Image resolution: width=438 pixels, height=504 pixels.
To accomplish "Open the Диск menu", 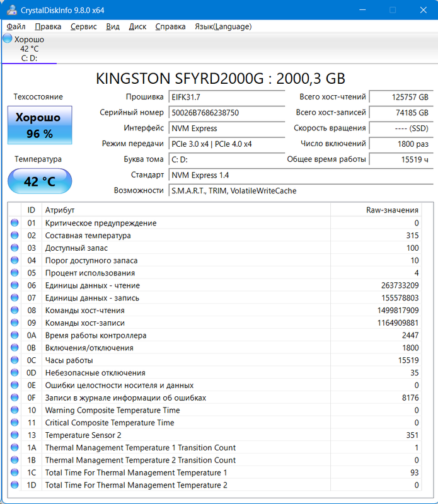I will click(x=137, y=26).
